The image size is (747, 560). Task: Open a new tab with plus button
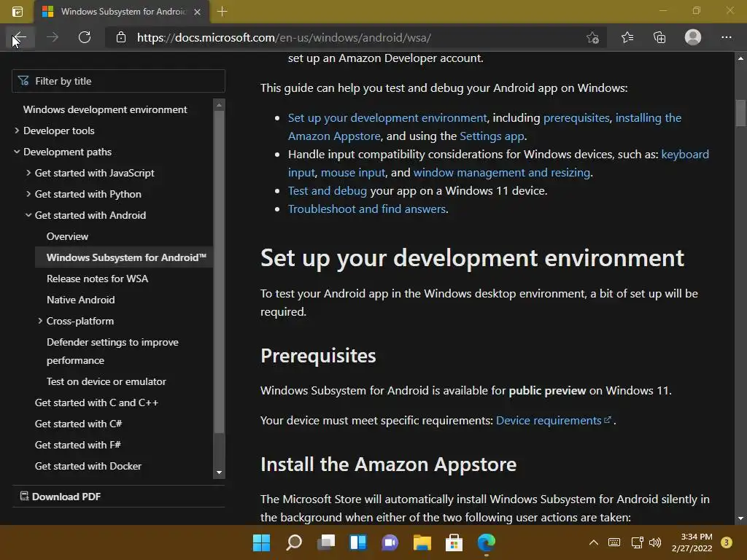click(222, 12)
